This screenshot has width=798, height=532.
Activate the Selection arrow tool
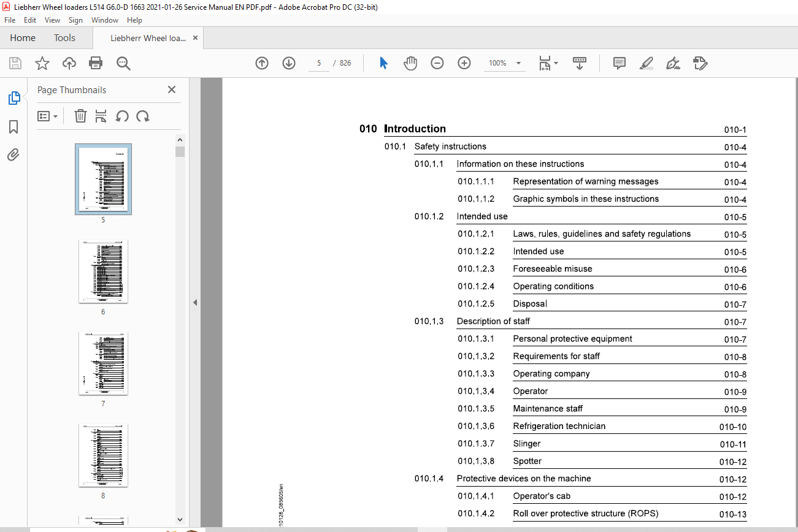tap(384, 63)
